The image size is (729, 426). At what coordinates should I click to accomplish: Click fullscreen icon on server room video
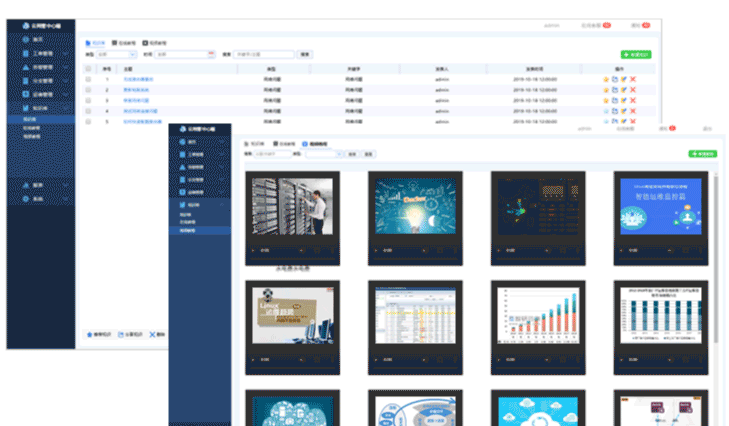point(317,250)
